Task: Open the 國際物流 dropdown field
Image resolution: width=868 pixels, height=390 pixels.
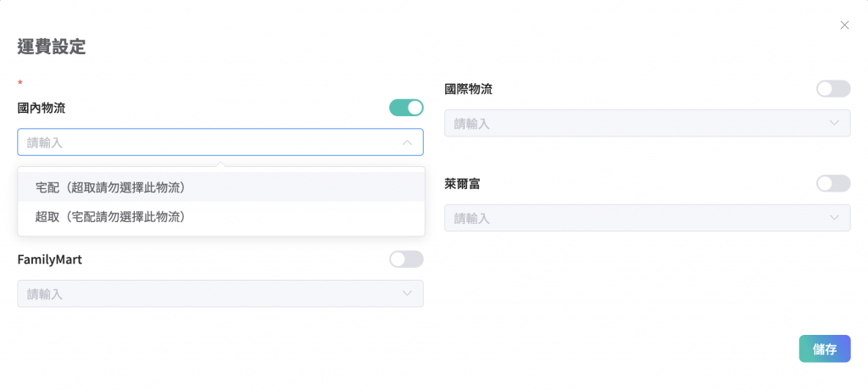Action: click(636, 124)
